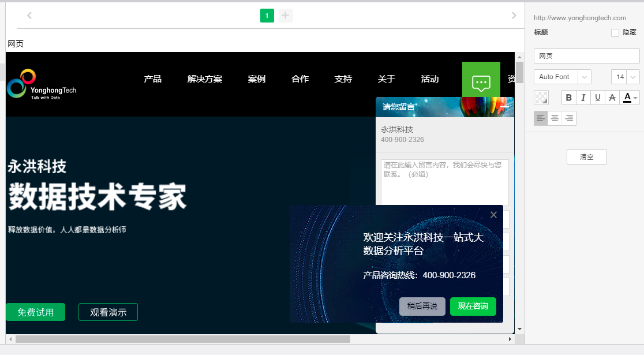Image resolution: width=644 pixels, height=355 pixels.
Task: Toggle bold text formatting
Action: coord(569,98)
